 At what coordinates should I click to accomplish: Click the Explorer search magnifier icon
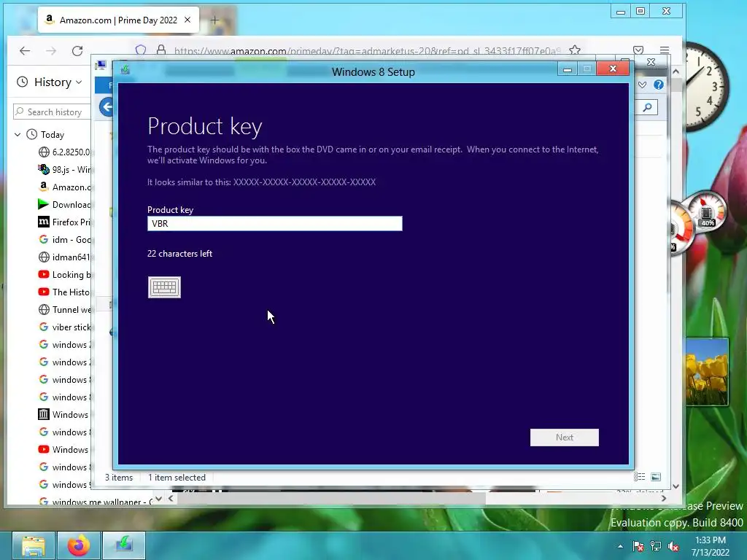click(x=648, y=107)
